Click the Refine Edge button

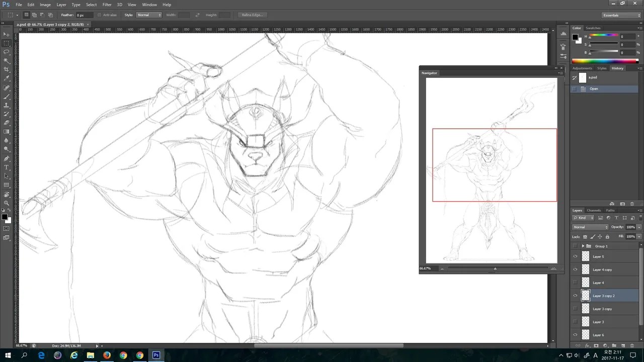[x=253, y=15]
